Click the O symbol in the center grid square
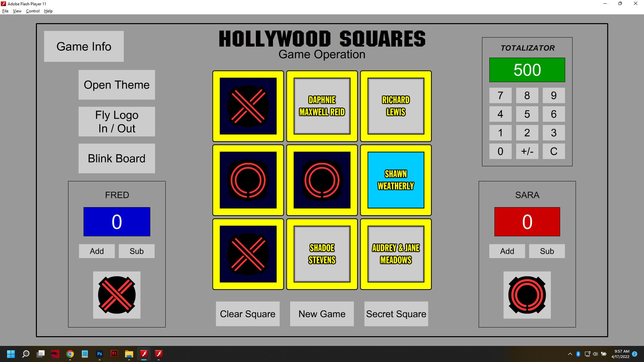The width and height of the screenshot is (644, 362). pyautogui.click(x=322, y=180)
